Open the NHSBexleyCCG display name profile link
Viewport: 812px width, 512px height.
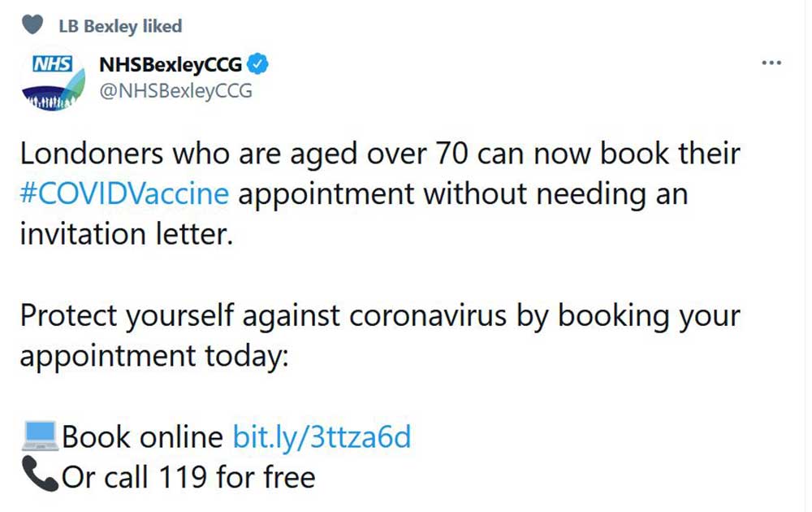click(x=170, y=65)
